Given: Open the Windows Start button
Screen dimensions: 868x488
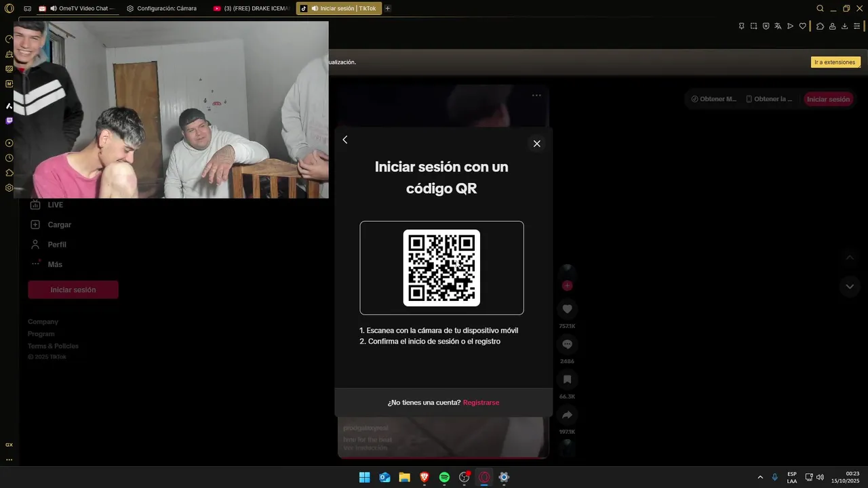Looking at the screenshot, I should (364, 477).
